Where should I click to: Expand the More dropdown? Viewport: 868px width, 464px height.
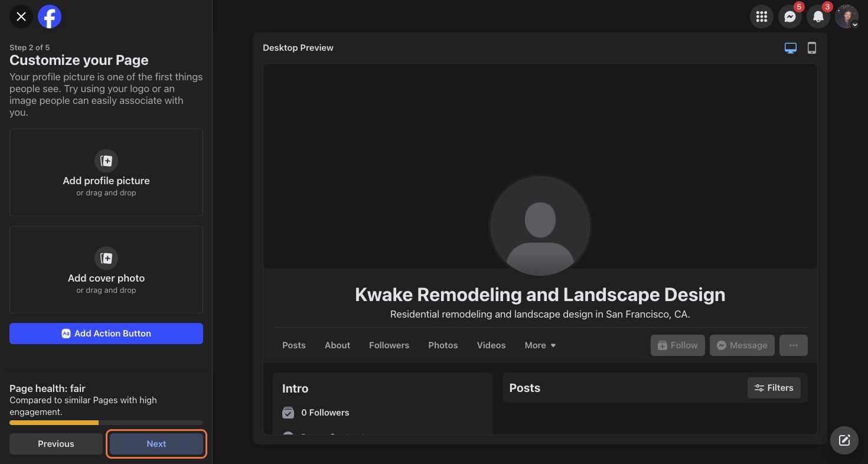coord(540,345)
